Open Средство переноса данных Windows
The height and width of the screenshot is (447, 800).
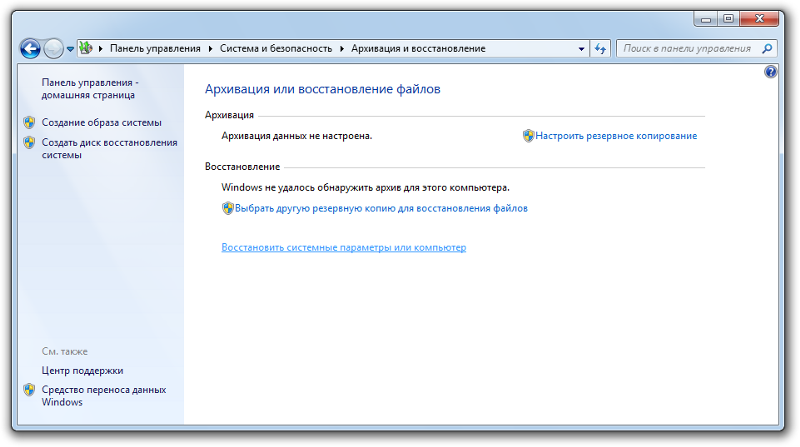pyautogui.click(x=104, y=396)
